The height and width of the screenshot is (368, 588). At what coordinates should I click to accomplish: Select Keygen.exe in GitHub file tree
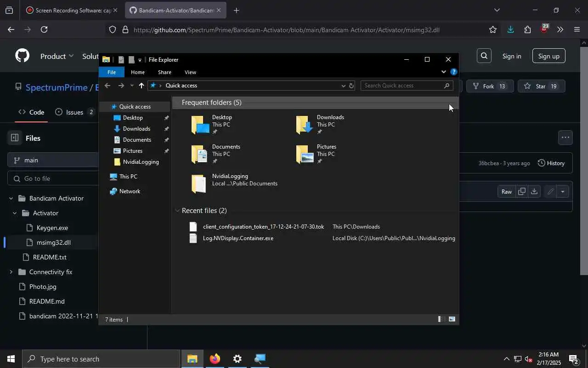coord(52,228)
